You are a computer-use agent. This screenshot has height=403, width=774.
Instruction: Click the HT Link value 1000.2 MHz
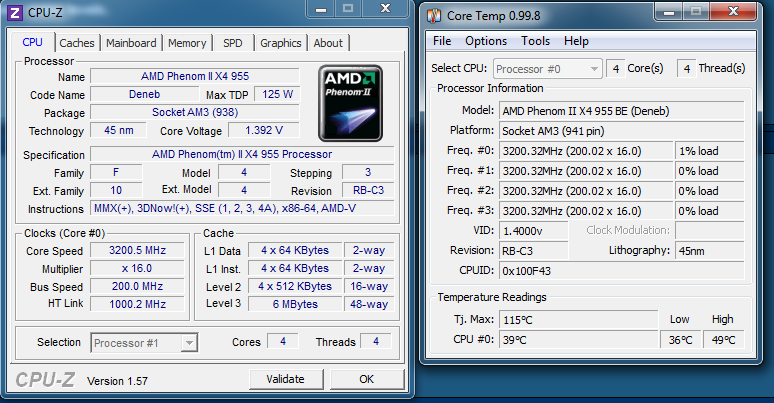[x=137, y=304]
